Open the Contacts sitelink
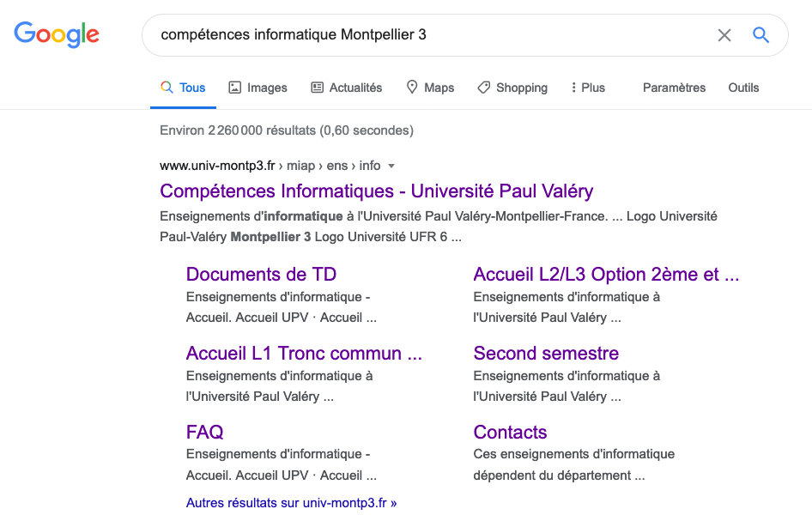The height and width of the screenshot is (527, 812). click(x=510, y=432)
